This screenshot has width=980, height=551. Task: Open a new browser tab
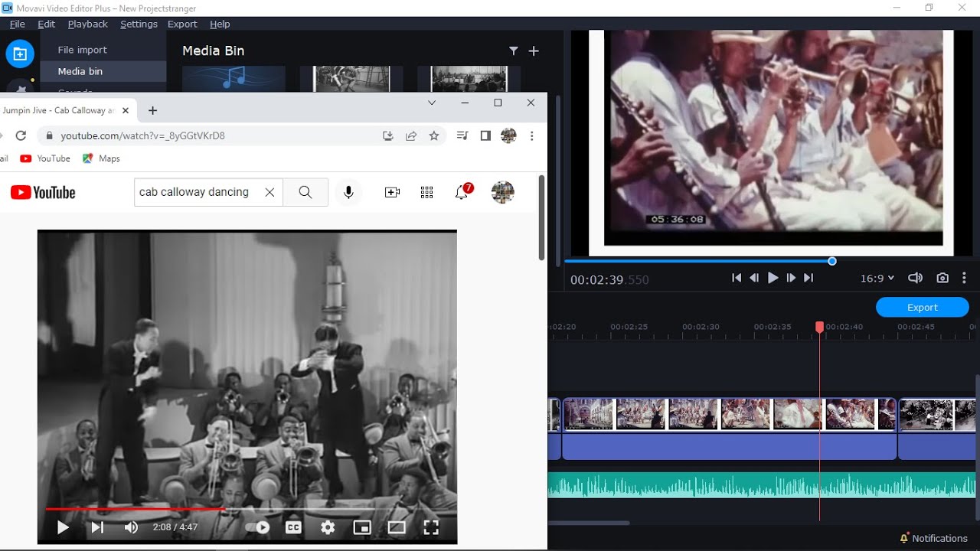point(152,110)
